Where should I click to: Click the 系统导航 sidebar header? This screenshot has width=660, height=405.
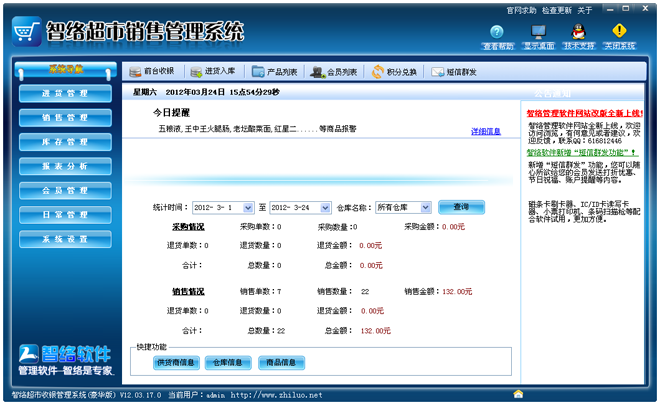click(66, 69)
